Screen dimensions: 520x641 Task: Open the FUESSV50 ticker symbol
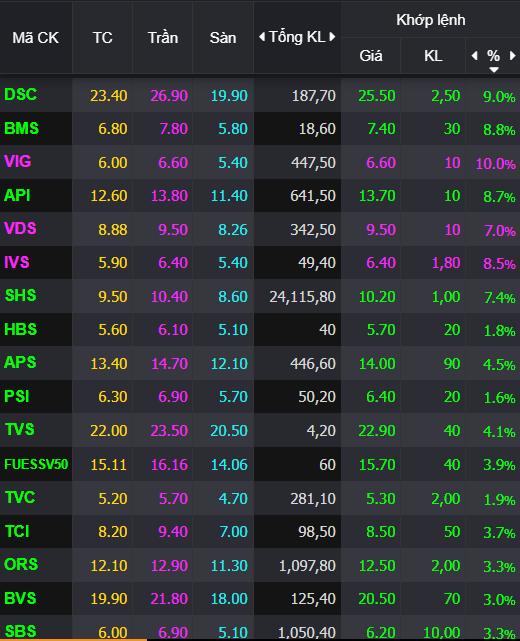pyautogui.click(x=36, y=464)
